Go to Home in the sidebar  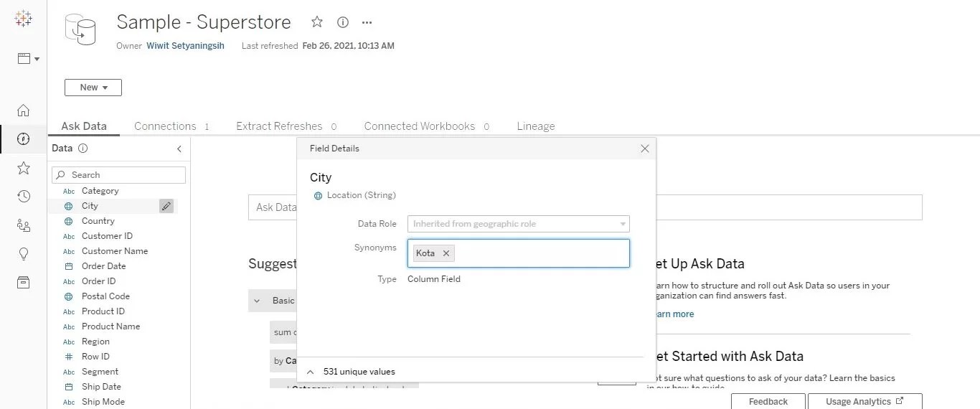coord(24,111)
